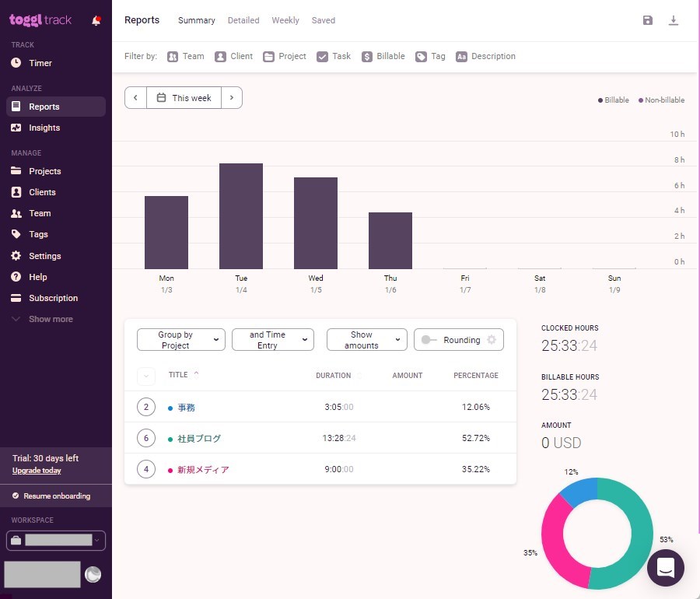700x599 pixels.
Task: Open the workspace selector dropdown
Action: pos(56,541)
